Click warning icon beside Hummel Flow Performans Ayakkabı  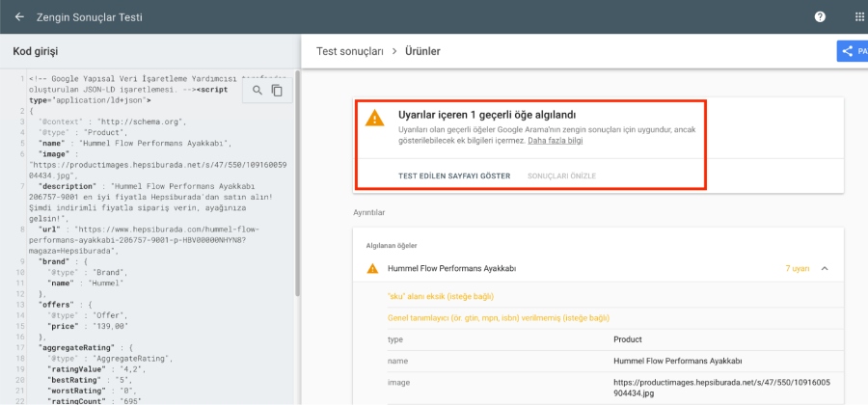click(x=372, y=268)
